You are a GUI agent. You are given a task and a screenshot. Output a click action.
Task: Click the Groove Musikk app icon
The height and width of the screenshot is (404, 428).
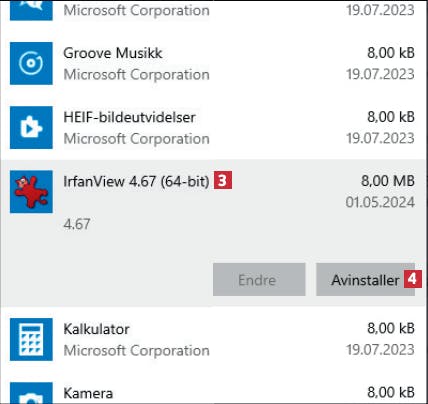click(31, 63)
